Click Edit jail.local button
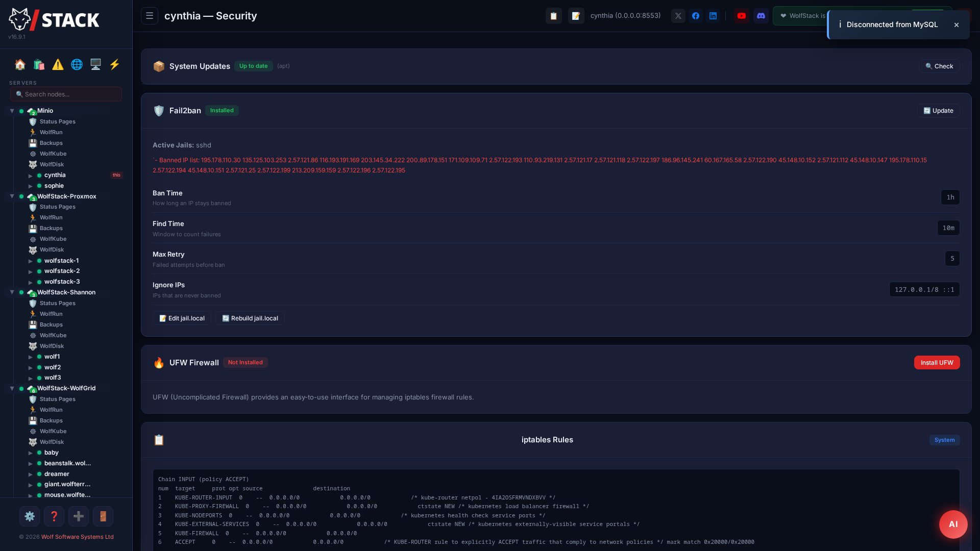Screen dimensions: 980x551 (182, 318)
